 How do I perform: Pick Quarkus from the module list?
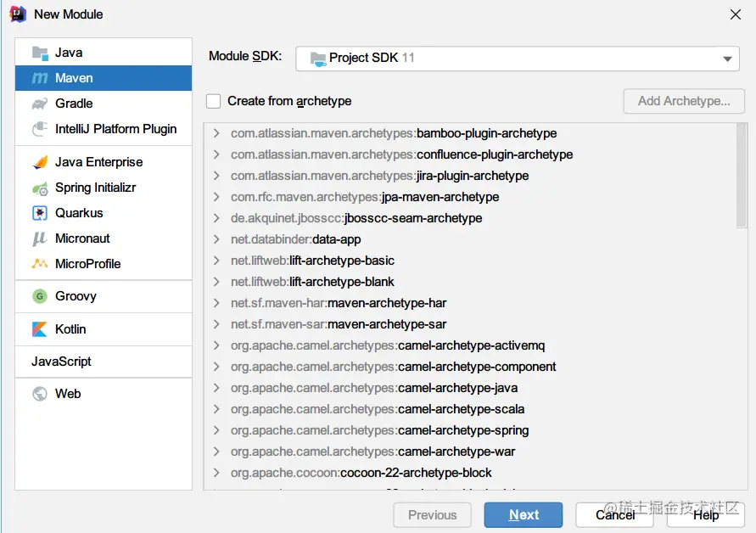click(104, 213)
